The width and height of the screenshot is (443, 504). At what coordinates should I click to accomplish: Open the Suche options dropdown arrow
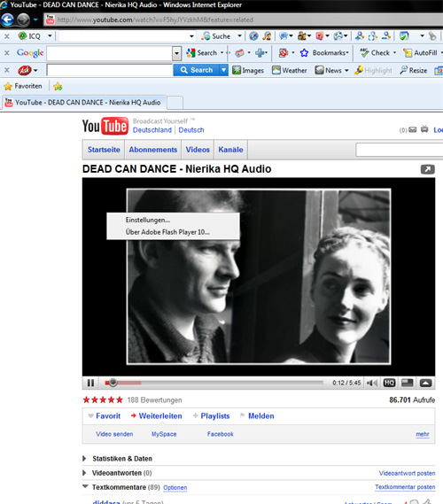(x=239, y=36)
